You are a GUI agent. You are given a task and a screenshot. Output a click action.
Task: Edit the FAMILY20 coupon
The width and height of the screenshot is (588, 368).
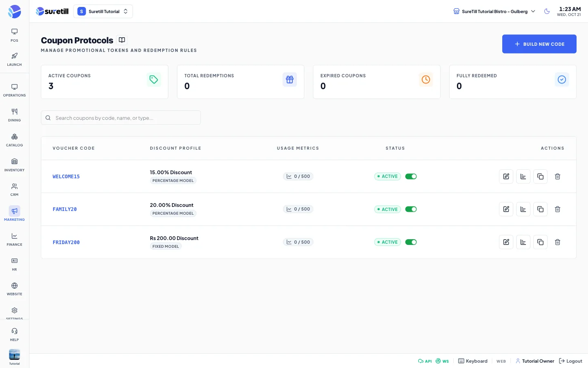[x=506, y=209]
